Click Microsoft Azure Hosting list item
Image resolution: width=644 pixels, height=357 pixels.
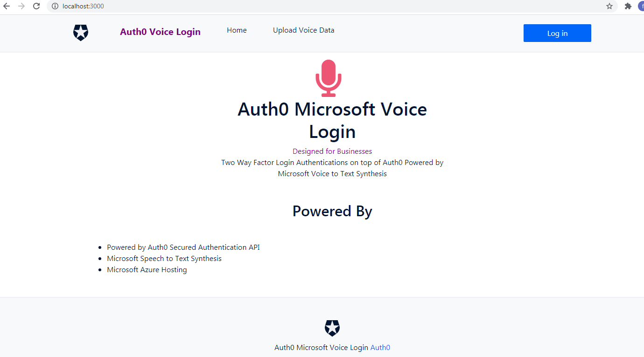click(147, 269)
